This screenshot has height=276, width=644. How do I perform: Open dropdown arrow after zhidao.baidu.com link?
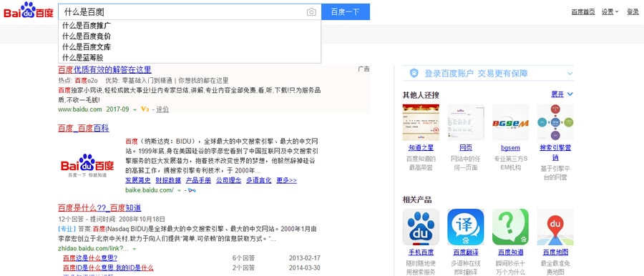(x=135, y=249)
